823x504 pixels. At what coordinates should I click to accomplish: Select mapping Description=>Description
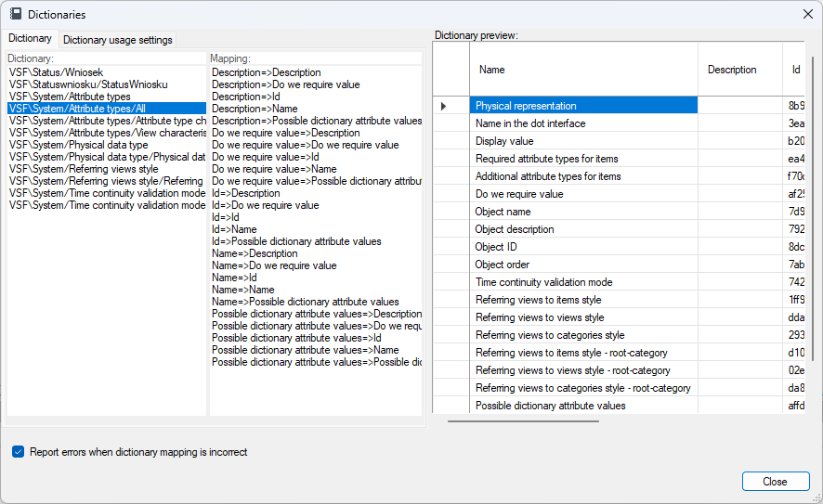pos(316,72)
